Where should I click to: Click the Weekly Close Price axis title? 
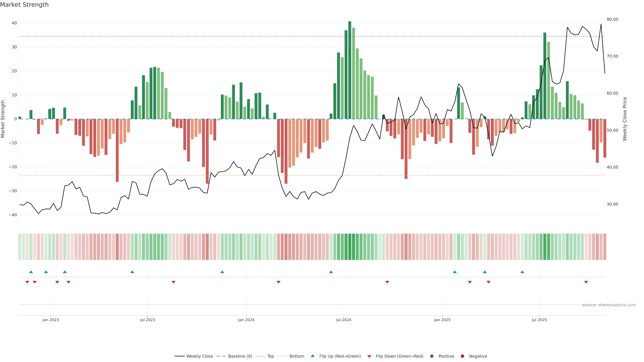pyautogui.click(x=625, y=119)
